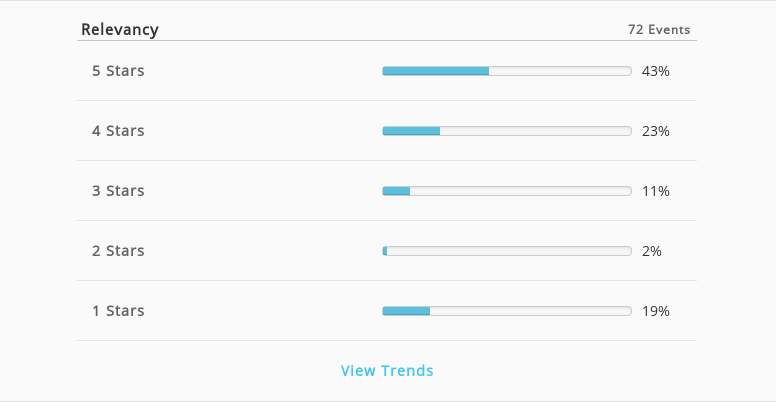Viewport: 776px width, 402px height.
Task: Click the 11% value label
Action: pyautogui.click(x=656, y=191)
